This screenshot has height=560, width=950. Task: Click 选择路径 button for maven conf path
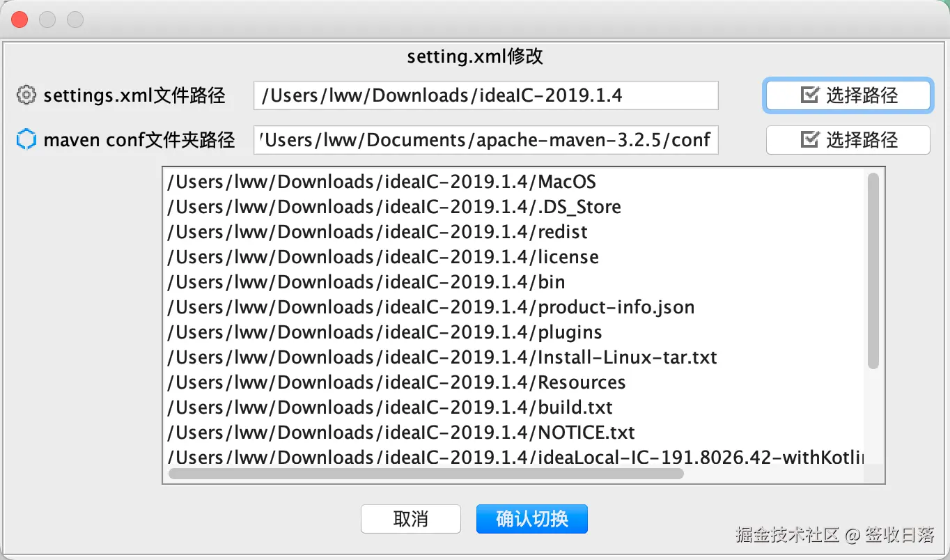pyautogui.click(x=848, y=140)
